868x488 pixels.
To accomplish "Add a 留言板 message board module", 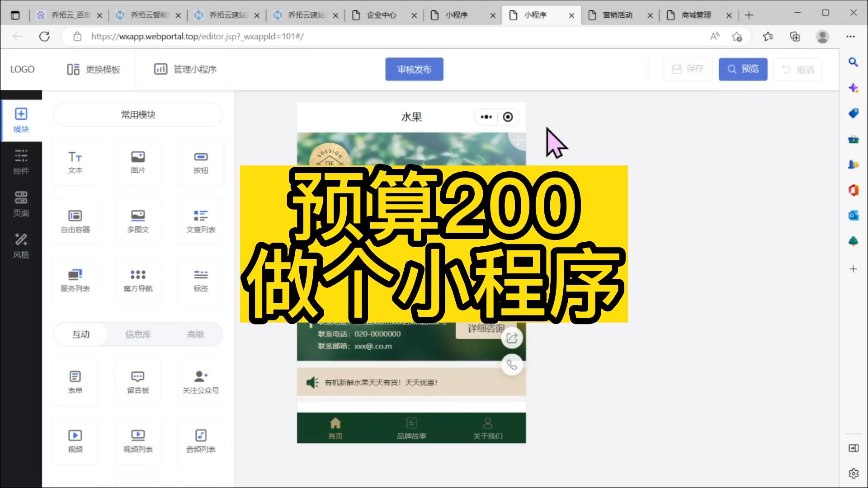I will coord(138,381).
